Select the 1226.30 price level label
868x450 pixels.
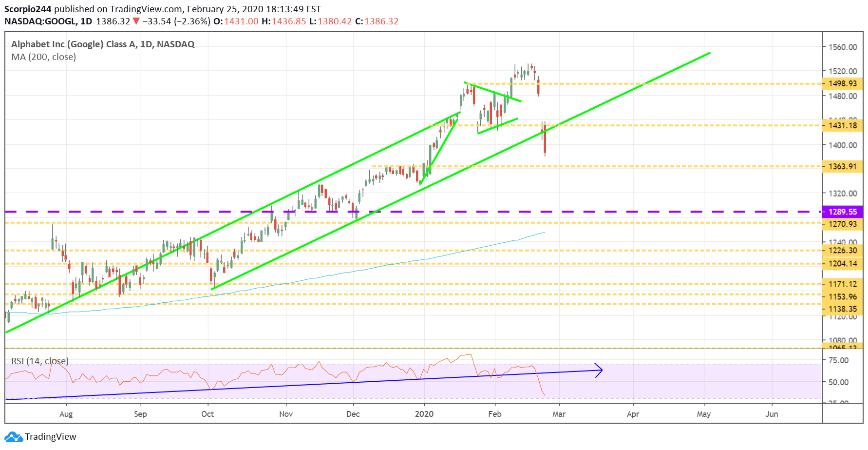click(843, 251)
